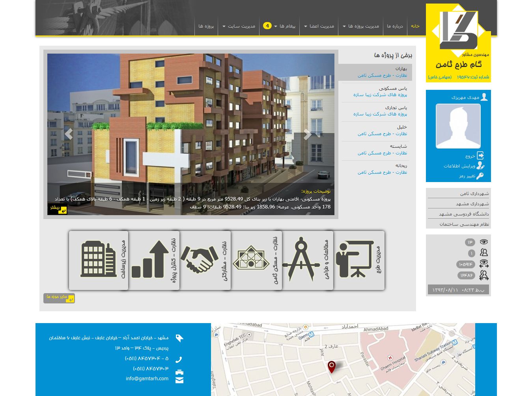Image resolution: width=532 pixels, height=396 pixels.
Task: Click the red map location pin
Action: (332, 366)
